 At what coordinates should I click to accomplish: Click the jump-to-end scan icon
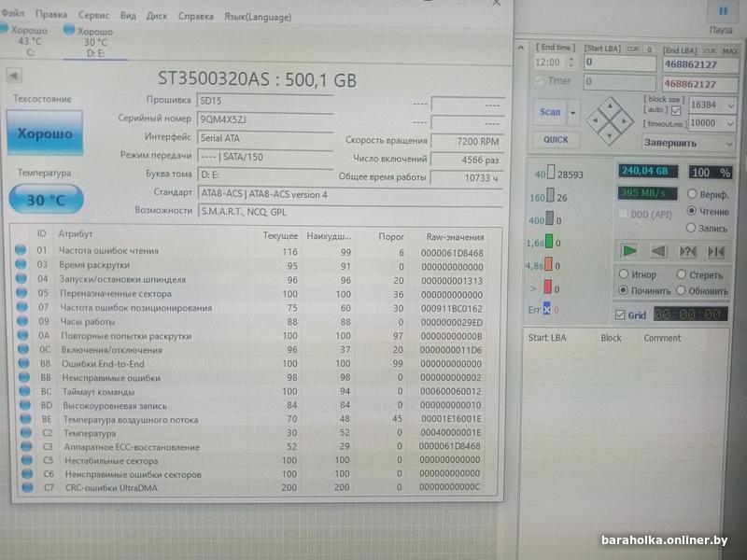click(715, 252)
